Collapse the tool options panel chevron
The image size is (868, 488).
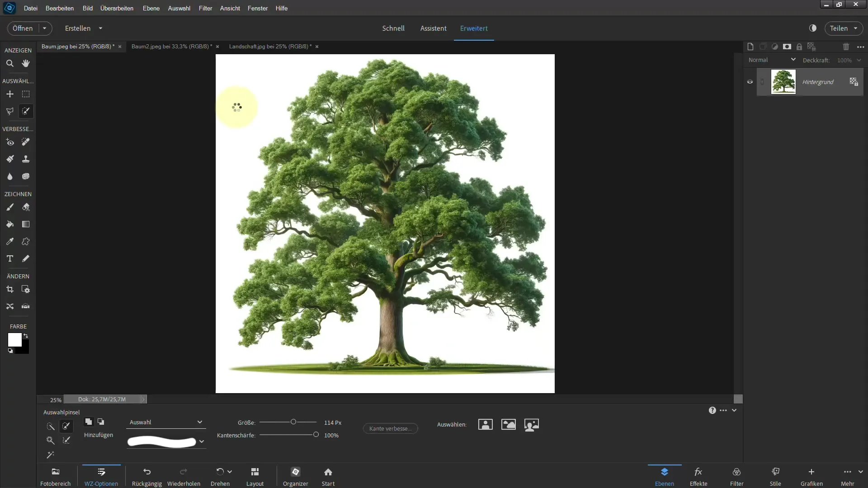734,410
